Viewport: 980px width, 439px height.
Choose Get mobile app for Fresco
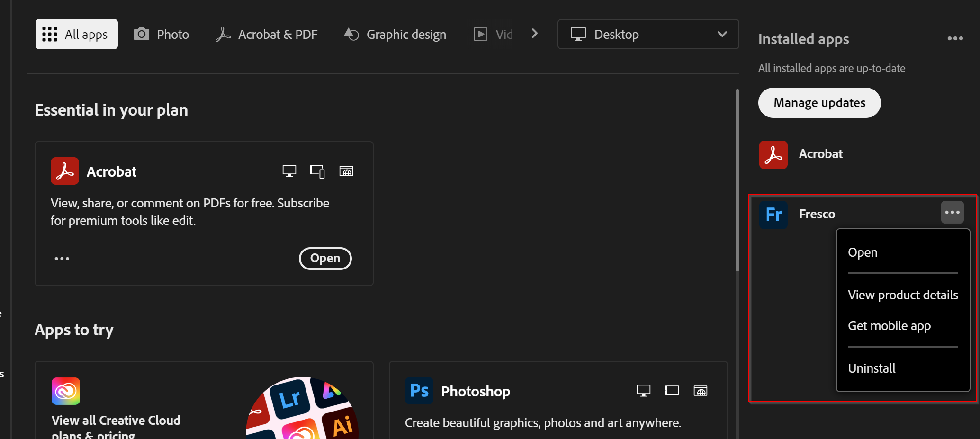(x=889, y=325)
